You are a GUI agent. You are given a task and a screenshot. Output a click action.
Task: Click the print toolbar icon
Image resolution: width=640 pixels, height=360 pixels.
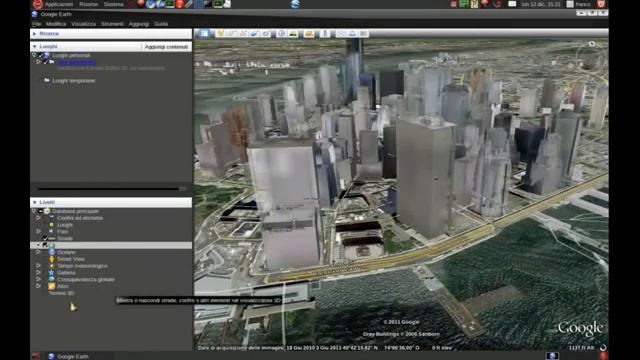(x=352, y=33)
